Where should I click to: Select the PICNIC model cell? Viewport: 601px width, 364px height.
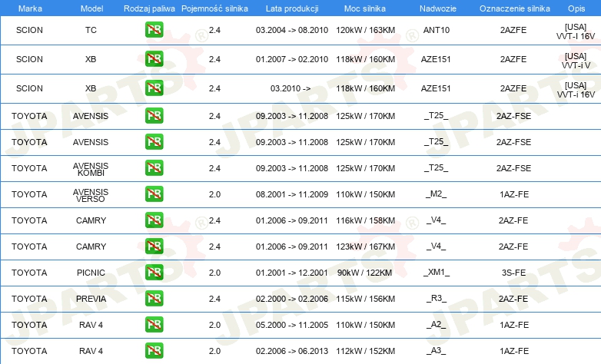tap(91, 272)
